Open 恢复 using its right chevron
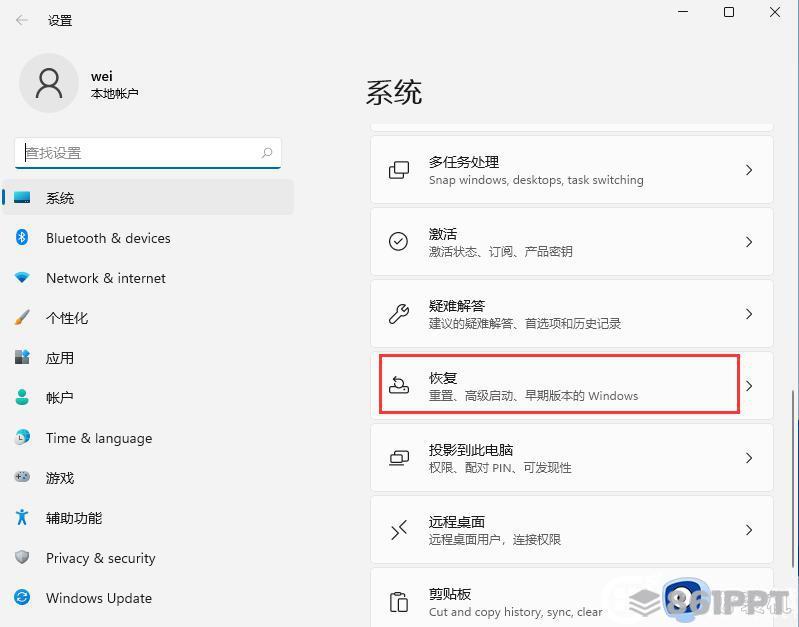 pos(749,386)
